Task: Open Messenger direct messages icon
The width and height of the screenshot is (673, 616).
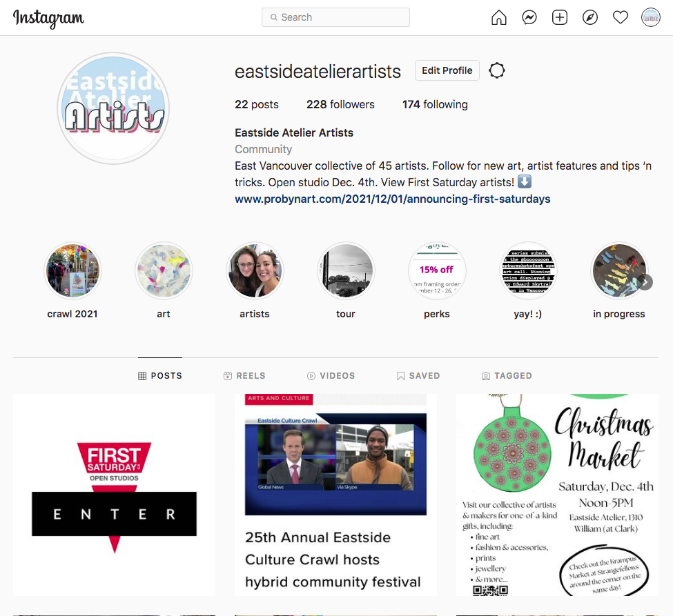Action: tap(529, 17)
